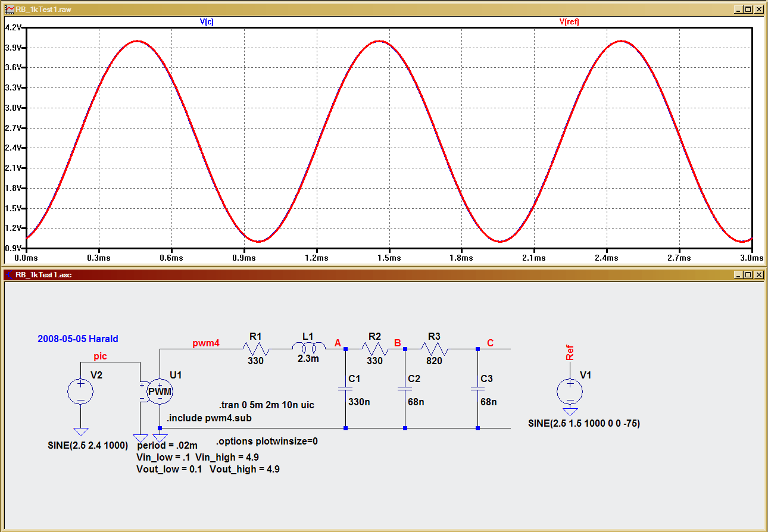
Task: Select inductor L1 in the schematic
Action: pos(308,348)
